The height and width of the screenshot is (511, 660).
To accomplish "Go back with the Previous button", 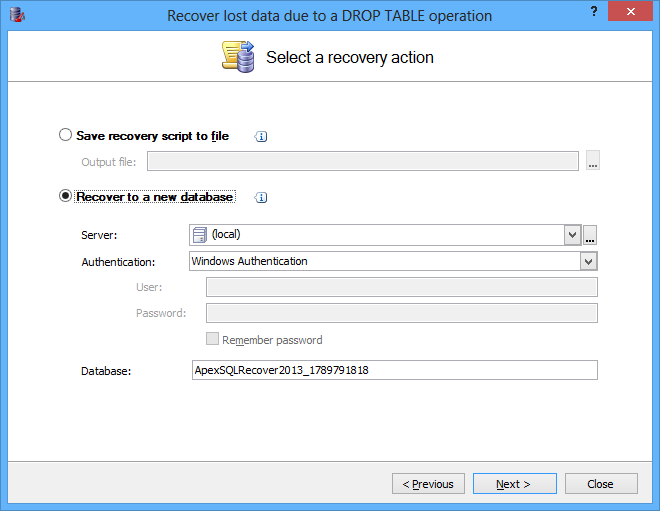I will click(x=428, y=484).
